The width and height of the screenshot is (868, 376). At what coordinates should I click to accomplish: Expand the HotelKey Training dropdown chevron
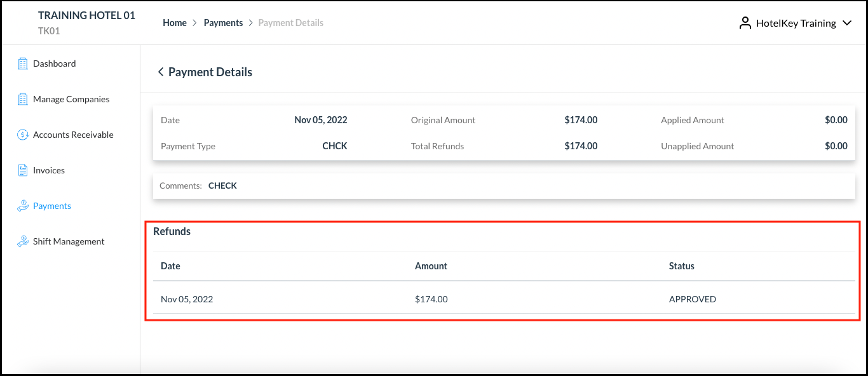[x=846, y=23]
